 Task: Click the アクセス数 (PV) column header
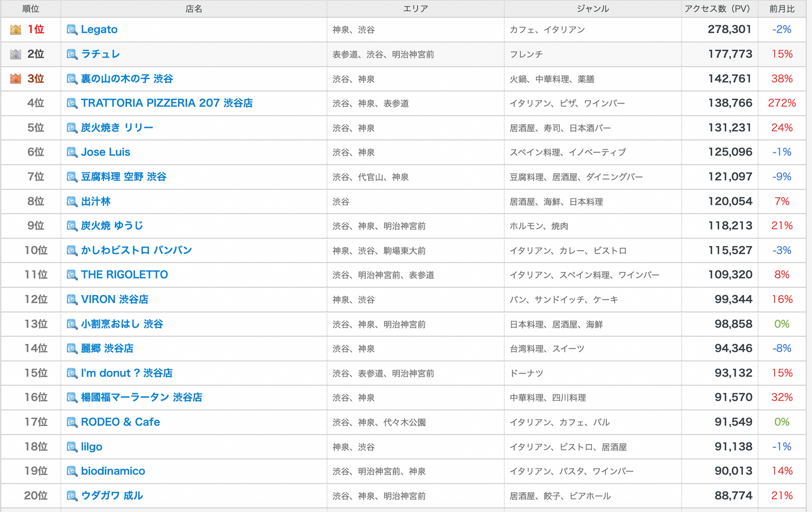coord(720,9)
